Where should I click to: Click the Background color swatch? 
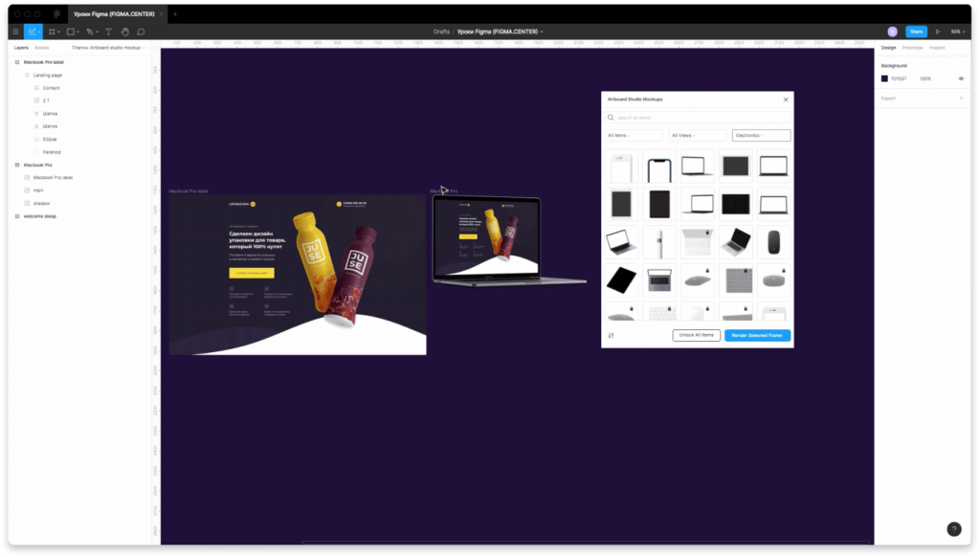[884, 78]
